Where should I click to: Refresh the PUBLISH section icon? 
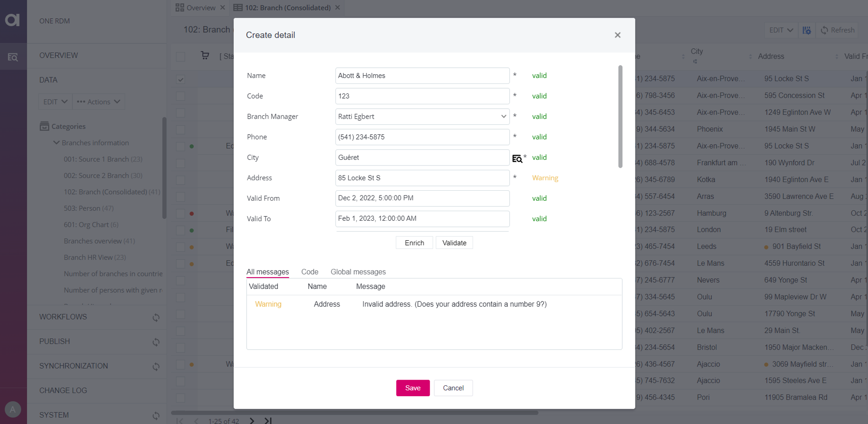(156, 342)
